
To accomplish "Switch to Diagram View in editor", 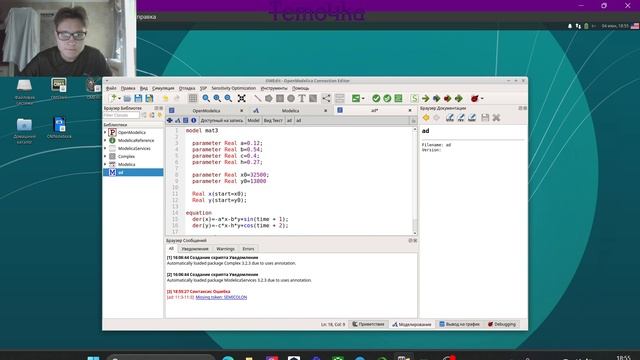I will tap(178, 120).
